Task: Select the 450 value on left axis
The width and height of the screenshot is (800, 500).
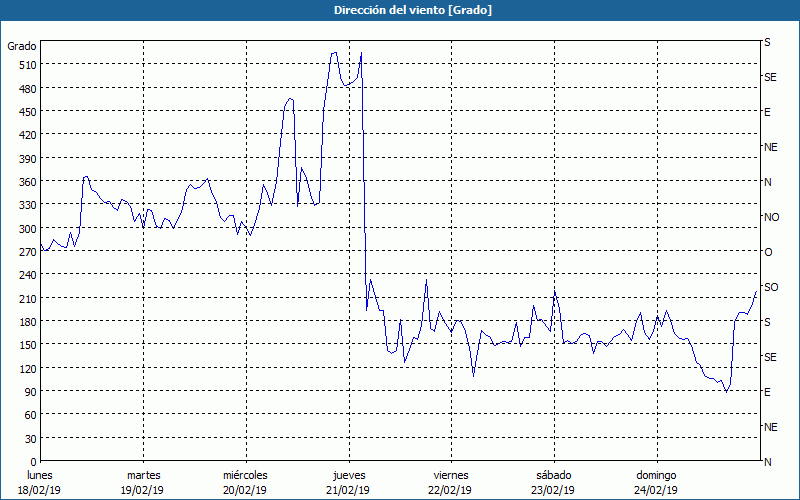Action: 27,112
